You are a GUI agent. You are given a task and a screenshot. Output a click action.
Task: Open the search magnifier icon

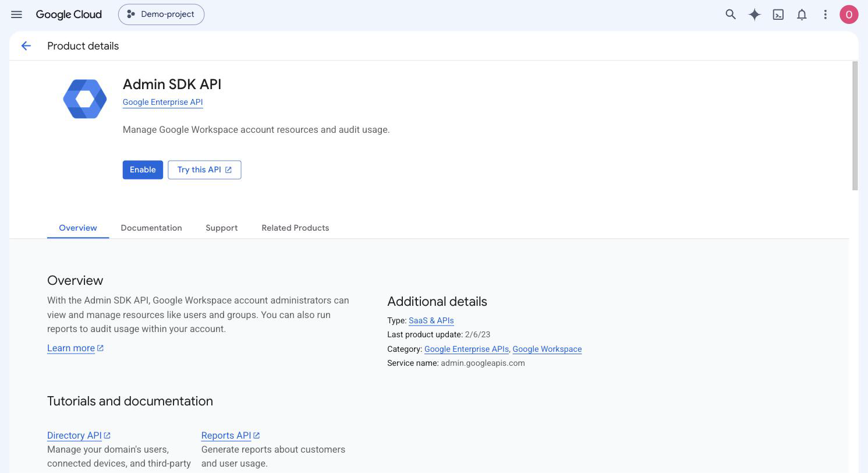coord(731,15)
